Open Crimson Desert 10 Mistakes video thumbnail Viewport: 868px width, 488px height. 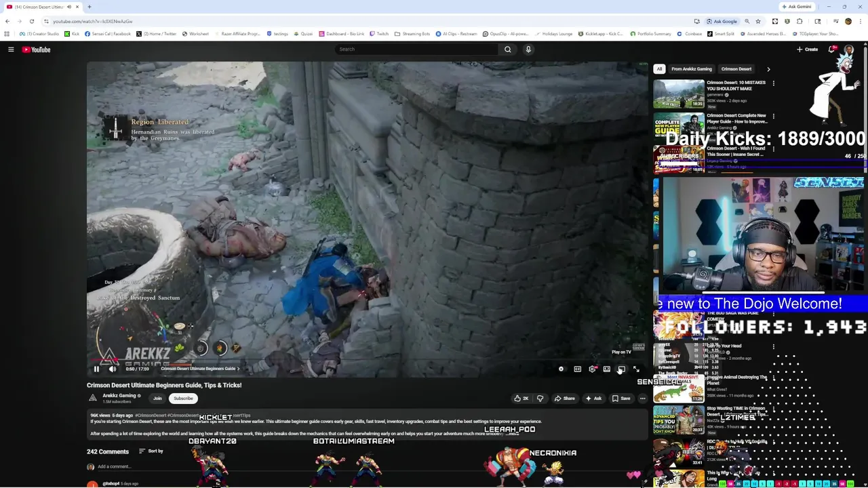(x=679, y=94)
